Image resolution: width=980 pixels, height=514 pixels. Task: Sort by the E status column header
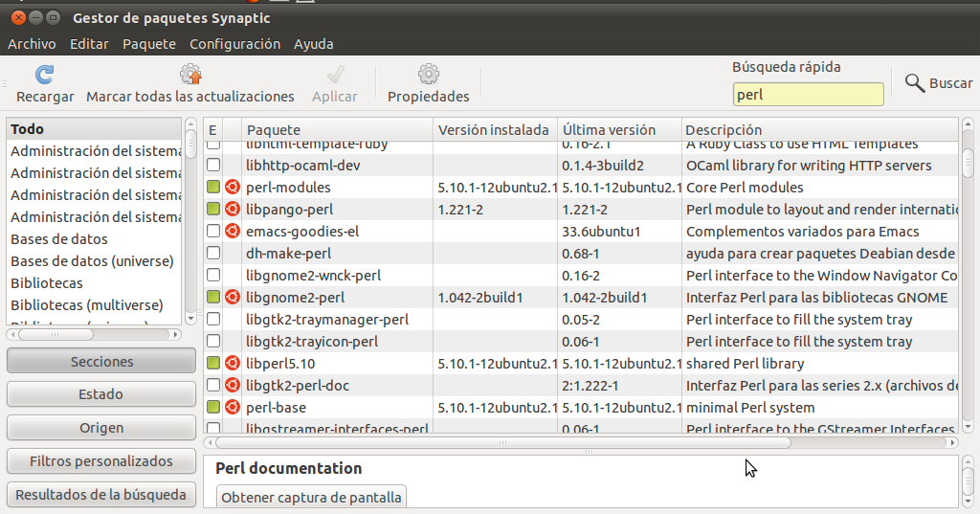213,129
